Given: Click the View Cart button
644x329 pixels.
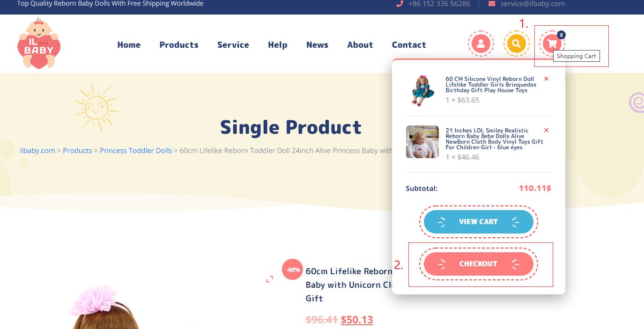Looking at the screenshot, I should coord(478,222).
